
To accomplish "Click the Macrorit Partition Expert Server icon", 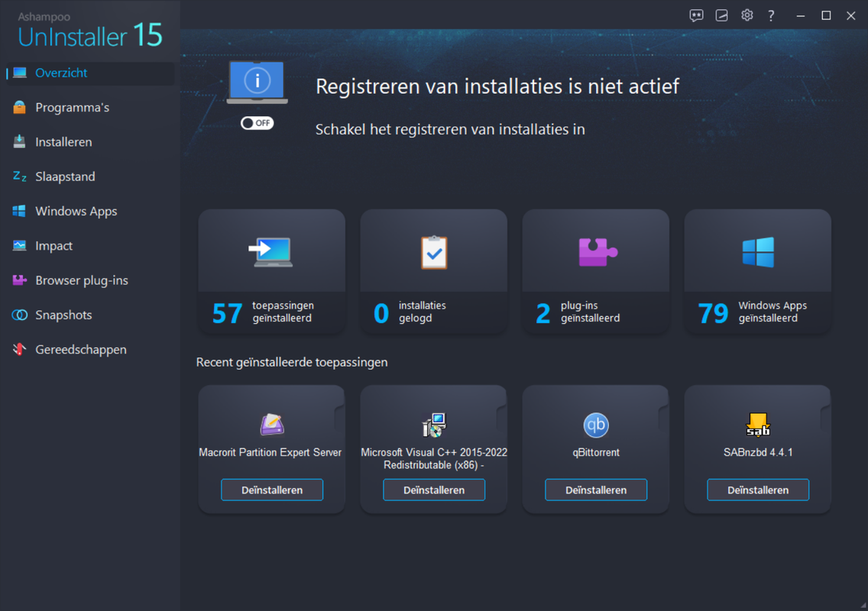I will (x=272, y=425).
